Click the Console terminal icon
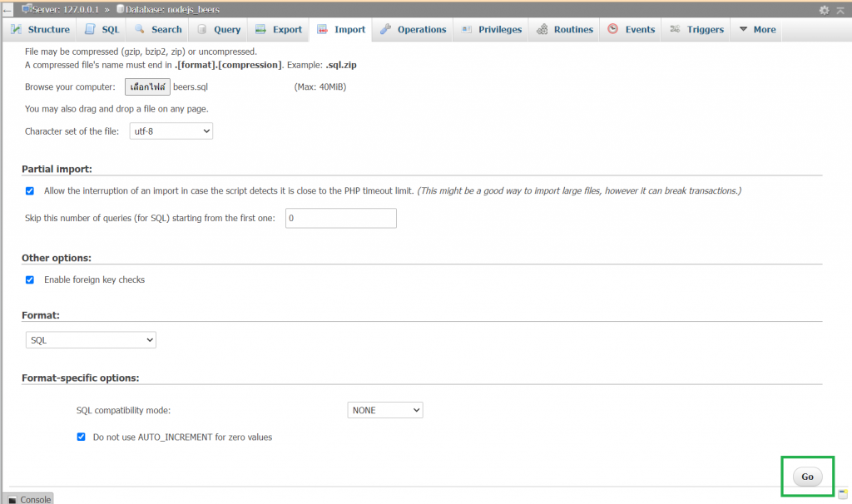The image size is (852, 504). tap(12, 500)
